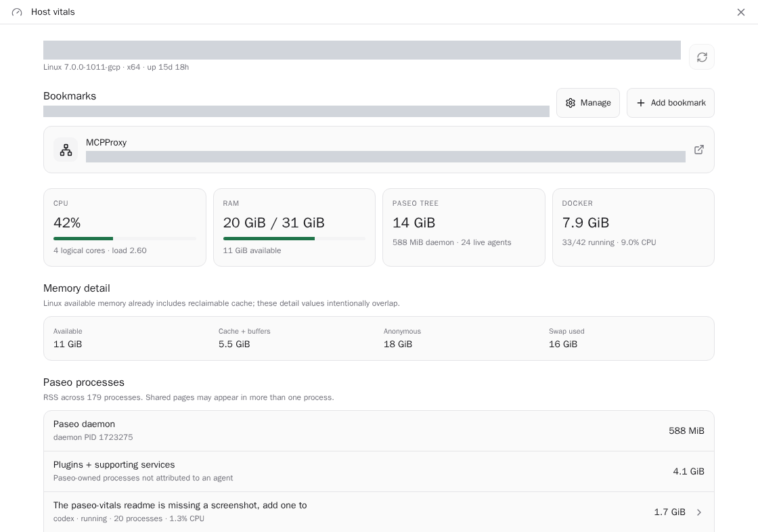Select the CPU 42% usage card
The image size is (758, 532).
point(125,227)
